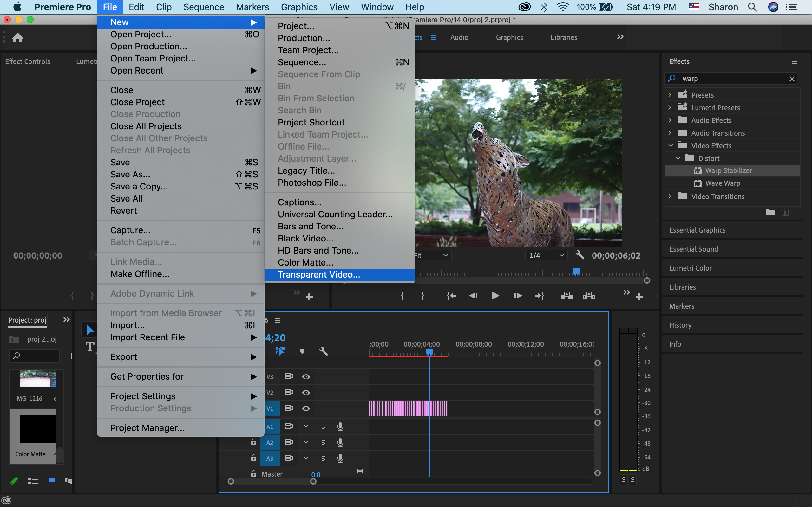Click the Step Forward one frame button
This screenshot has width=812, height=507.
tap(517, 295)
